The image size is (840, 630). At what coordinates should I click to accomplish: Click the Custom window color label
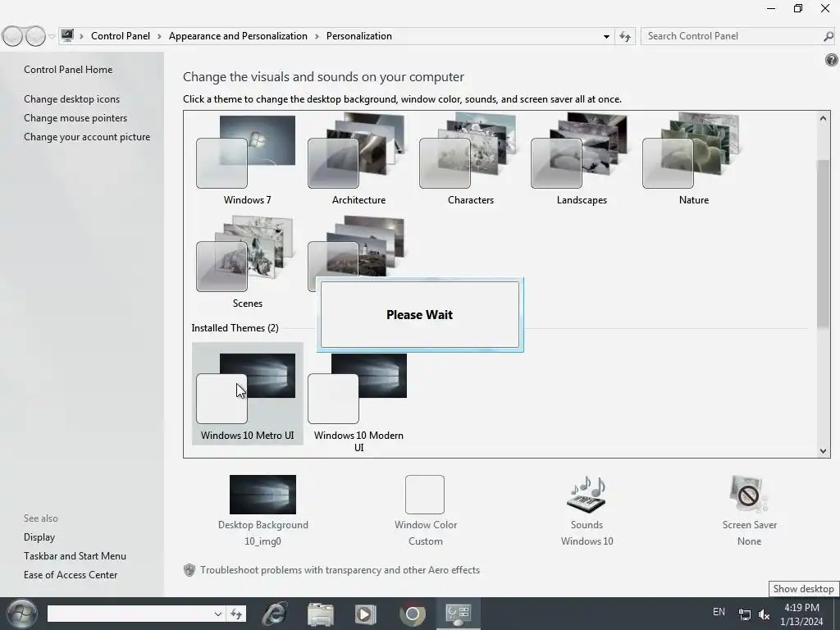pyautogui.click(x=426, y=541)
